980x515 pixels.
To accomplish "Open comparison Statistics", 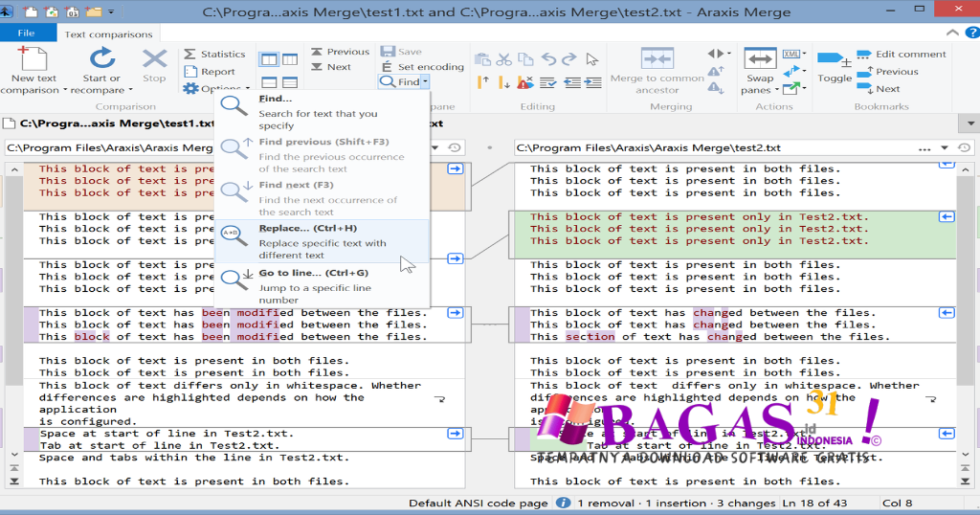I will tap(214, 55).
